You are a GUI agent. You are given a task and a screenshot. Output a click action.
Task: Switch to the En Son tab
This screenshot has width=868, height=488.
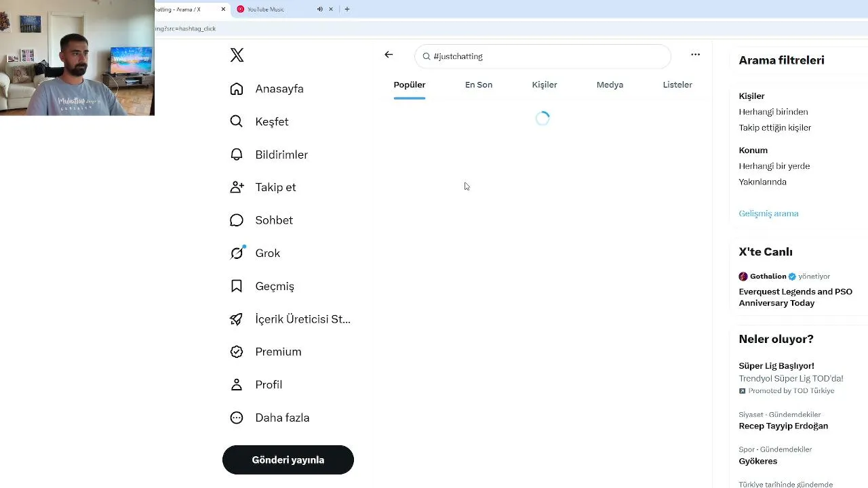[x=479, y=85]
